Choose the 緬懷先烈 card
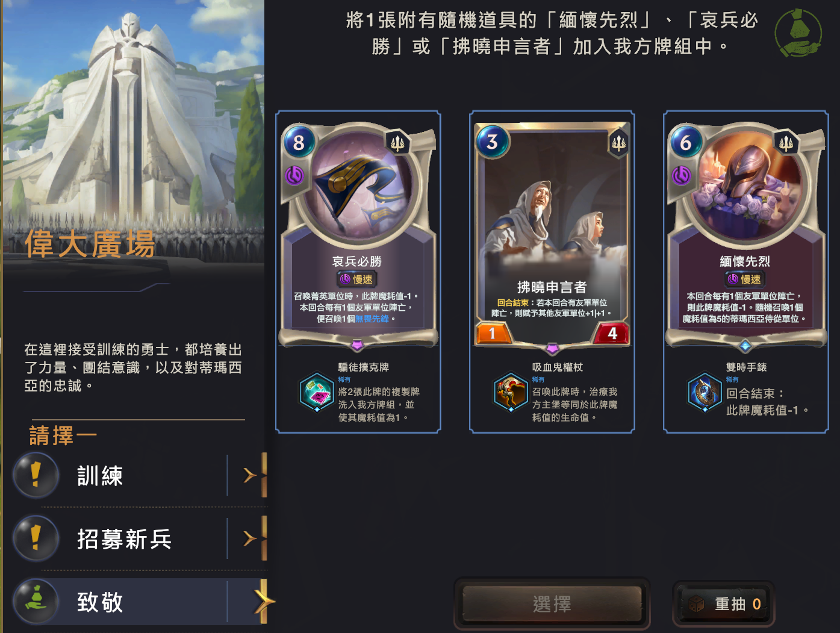 click(746, 272)
